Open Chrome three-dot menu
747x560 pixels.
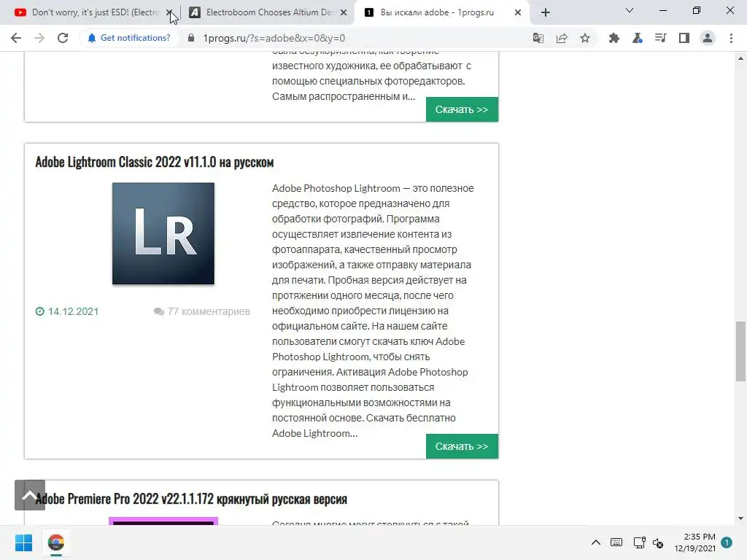(731, 38)
